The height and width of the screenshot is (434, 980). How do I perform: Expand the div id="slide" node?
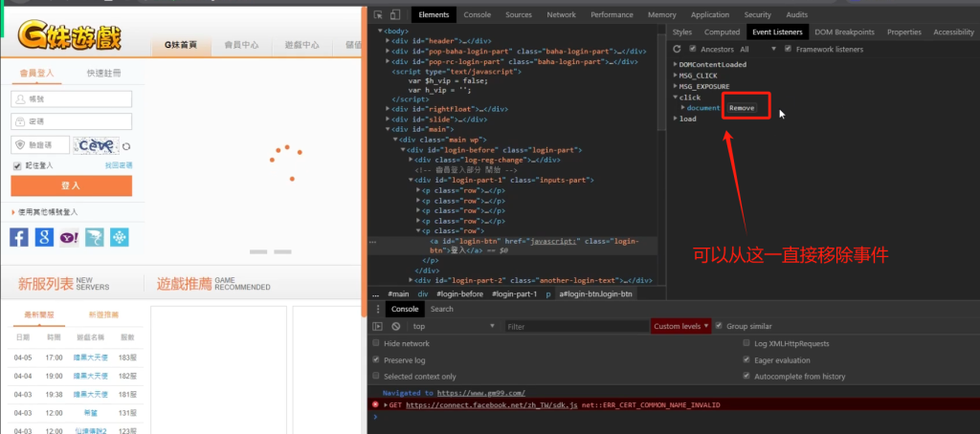click(x=389, y=119)
